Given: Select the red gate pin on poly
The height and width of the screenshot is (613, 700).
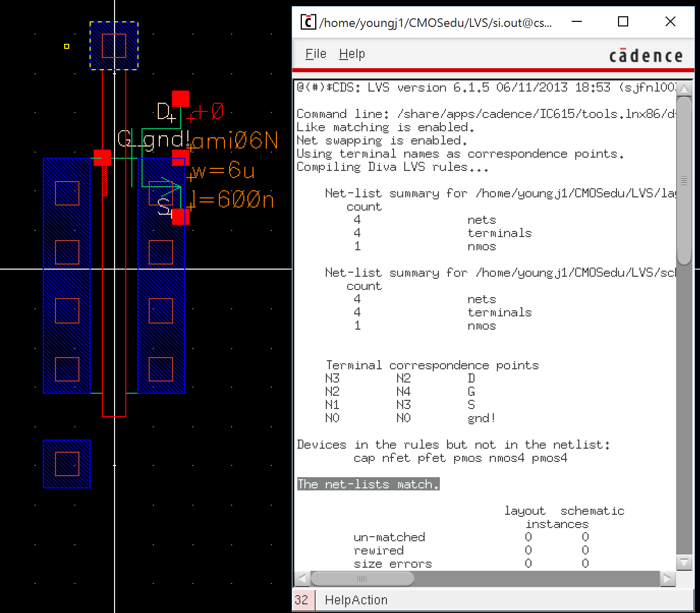Looking at the screenshot, I should coord(102,157).
